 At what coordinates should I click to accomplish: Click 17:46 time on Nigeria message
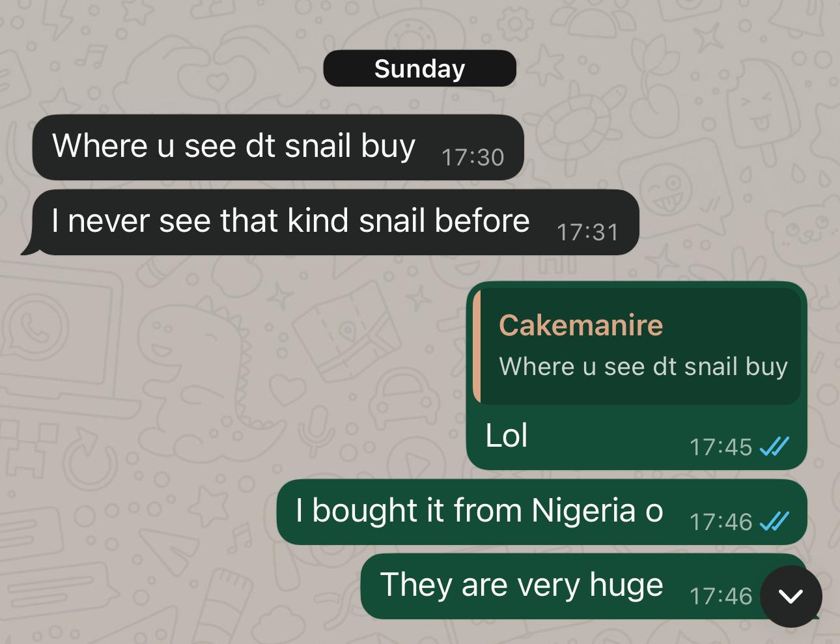720,522
